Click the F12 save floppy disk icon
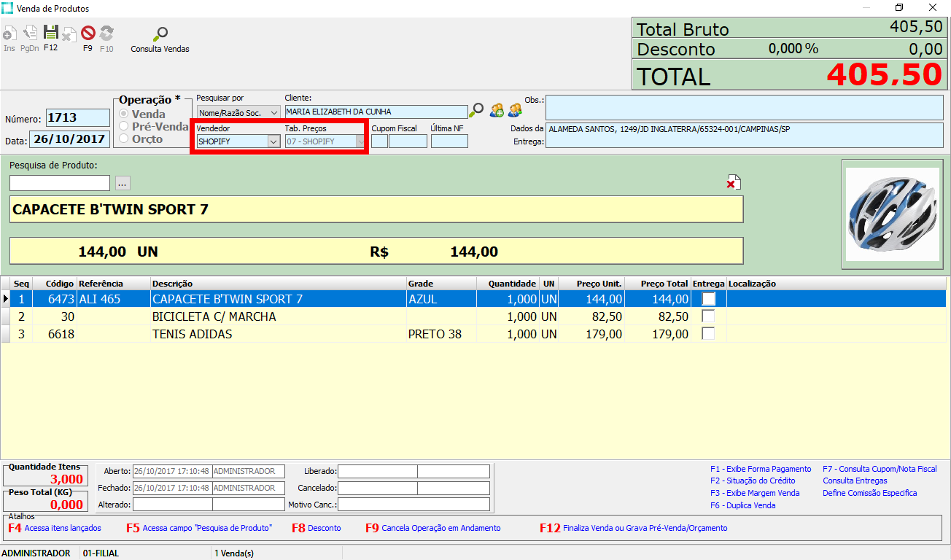This screenshot has width=951, height=560. 50,33
